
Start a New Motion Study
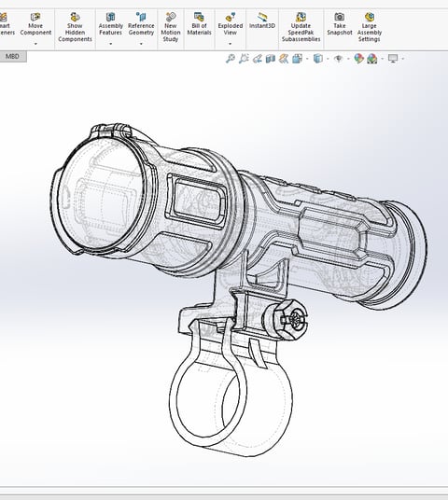tap(171, 27)
